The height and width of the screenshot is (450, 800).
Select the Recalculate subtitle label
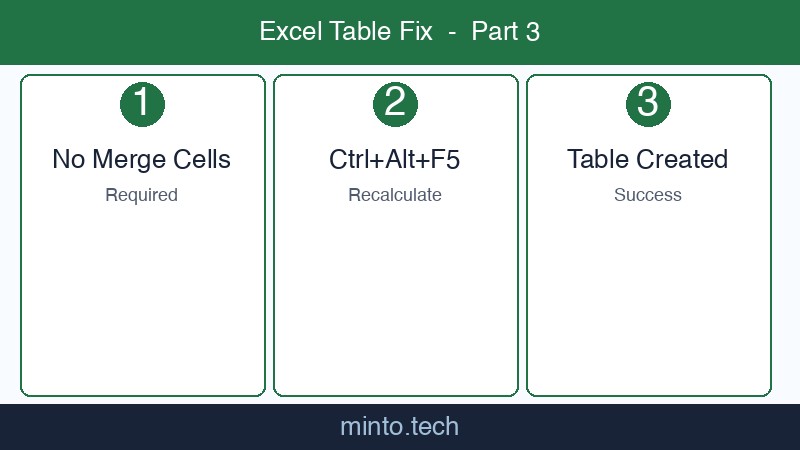[395, 195]
